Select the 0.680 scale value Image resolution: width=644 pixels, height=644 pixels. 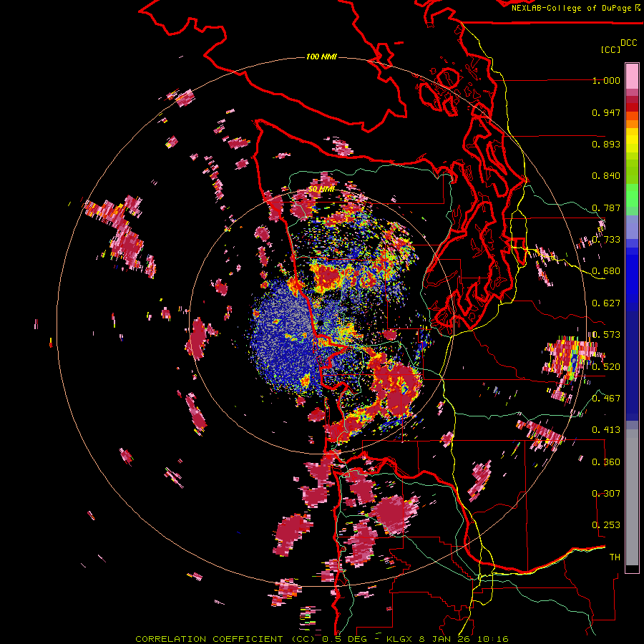tap(606, 271)
